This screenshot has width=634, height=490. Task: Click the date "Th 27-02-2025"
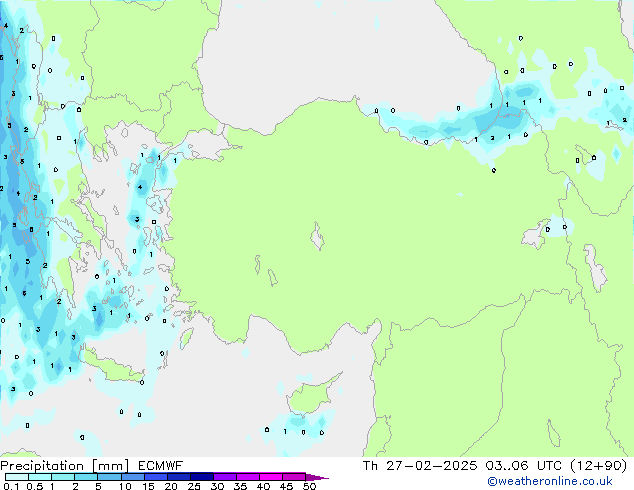(420, 465)
